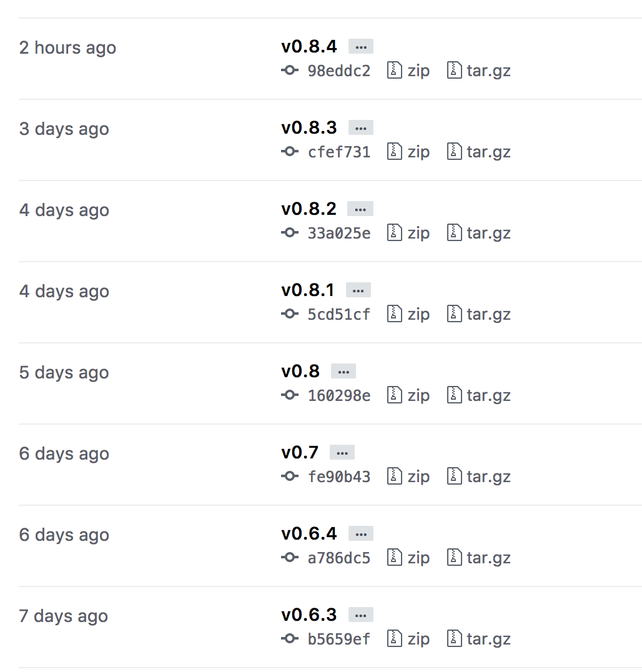Click the commit icon beside 98eddc2
642x672 pixels.
click(289, 71)
